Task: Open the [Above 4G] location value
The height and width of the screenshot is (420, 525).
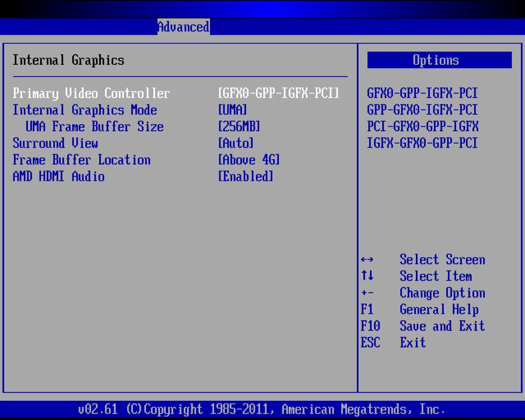Action: click(x=249, y=160)
